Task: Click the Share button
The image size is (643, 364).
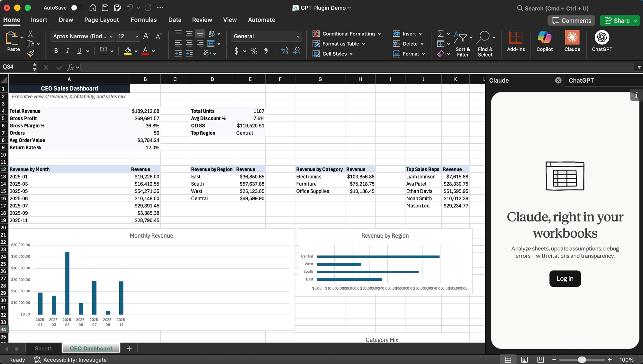Action: (x=619, y=20)
